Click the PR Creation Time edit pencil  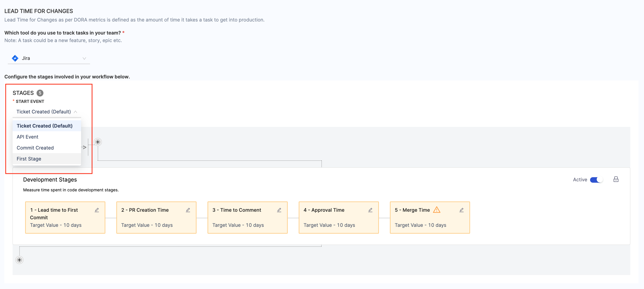click(188, 210)
